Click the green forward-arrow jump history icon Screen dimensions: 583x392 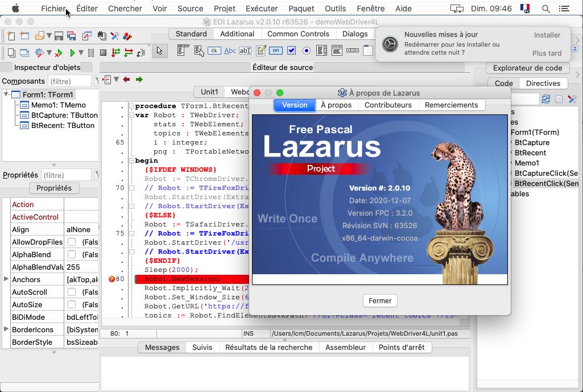coord(139,79)
